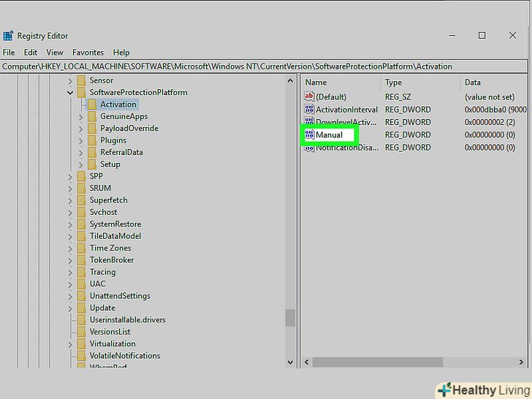
Task: Select the ActivationInterval value name
Action: (346, 110)
